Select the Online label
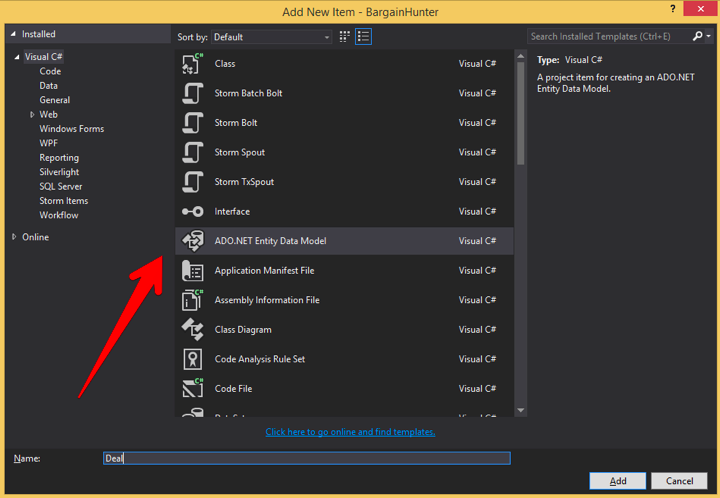The width and height of the screenshot is (720, 498). [35, 237]
